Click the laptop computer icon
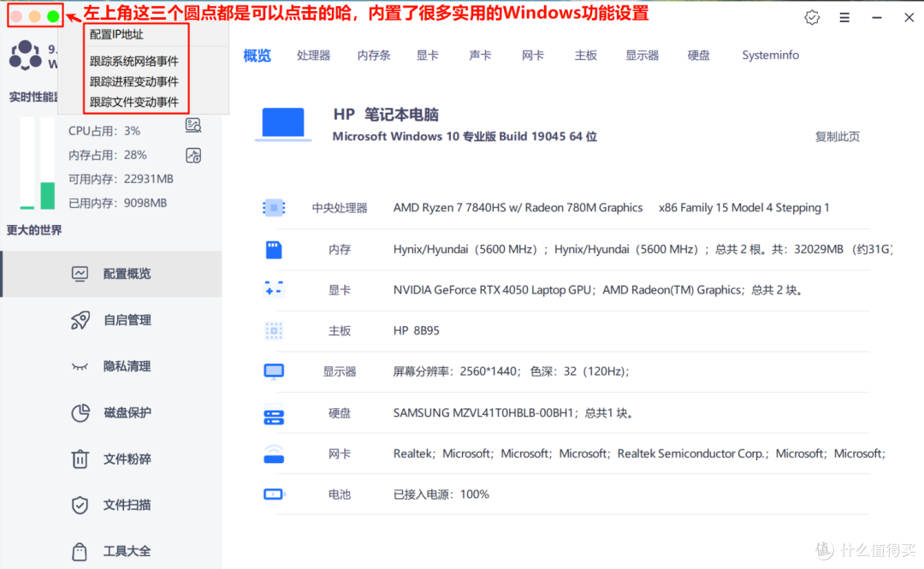The height and width of the screenshot is (569, 924). tap(283, 124)
